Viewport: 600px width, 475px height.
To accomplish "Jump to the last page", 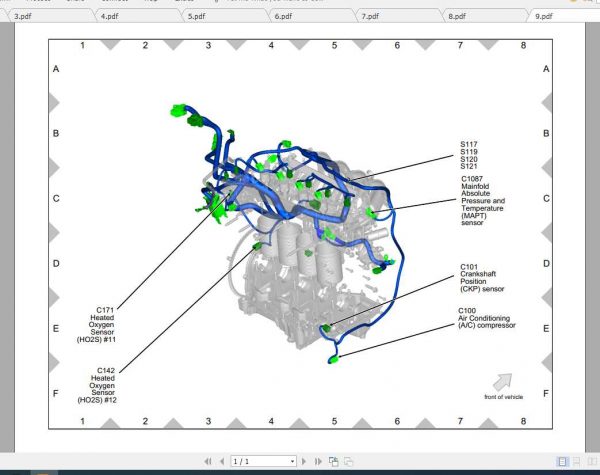I will pos(318,462).
